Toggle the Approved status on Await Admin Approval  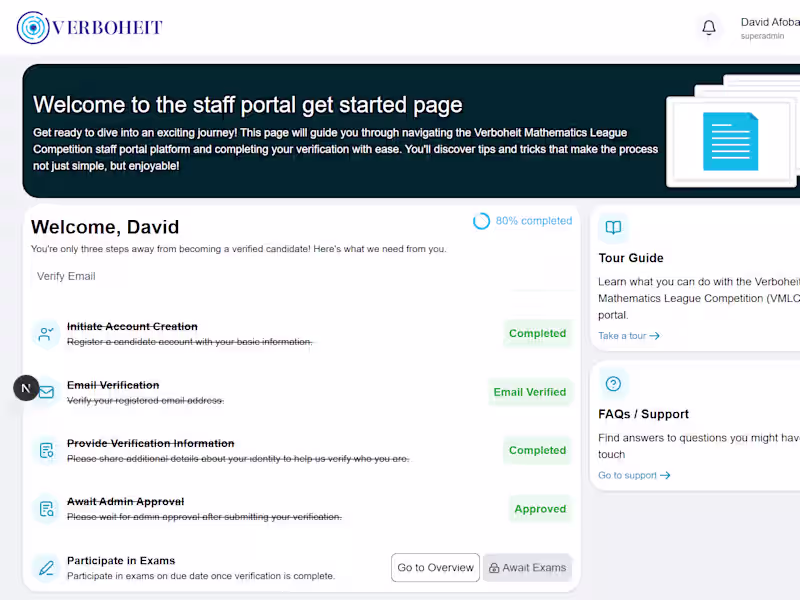click(x=540, y=509)
